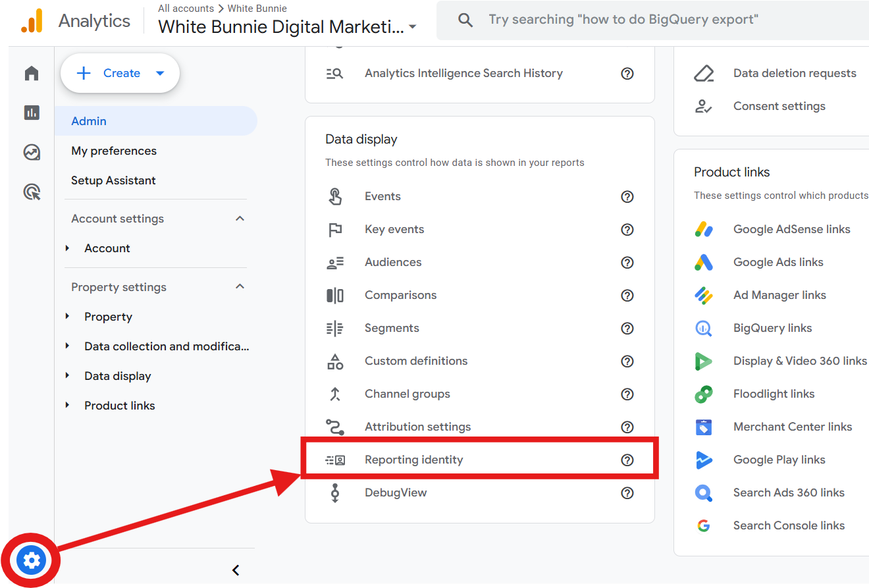This screenshot has width=869, height=588.
Task: Click help icon beside Analytics Intelligence Search History
Action: pos(627,73)
